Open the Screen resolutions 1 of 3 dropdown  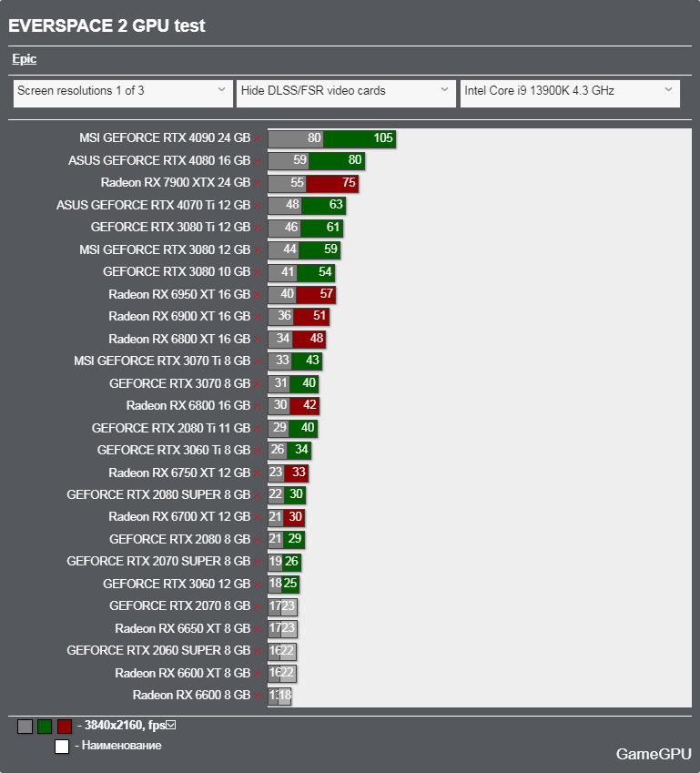click(123, 93)
